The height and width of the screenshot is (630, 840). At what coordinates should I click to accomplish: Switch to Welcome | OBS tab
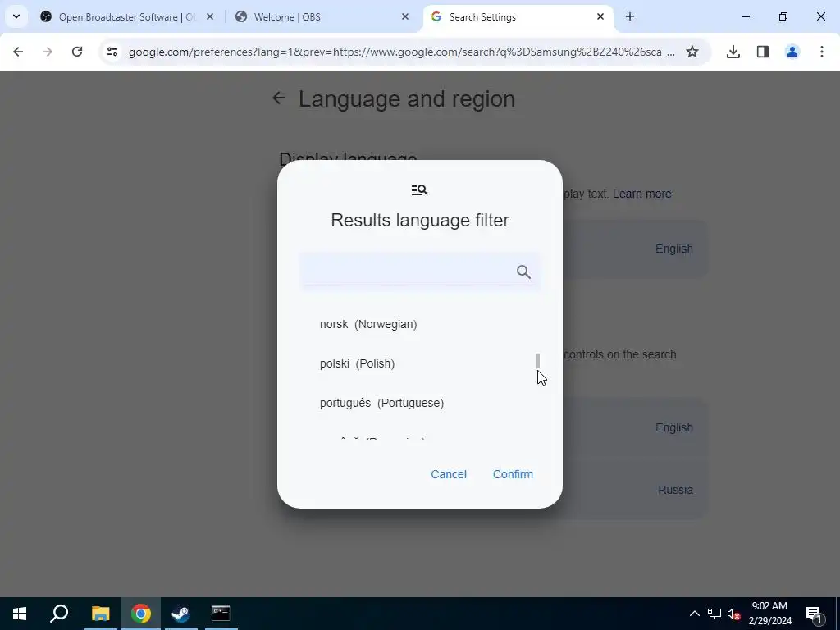tap(323, 16)
